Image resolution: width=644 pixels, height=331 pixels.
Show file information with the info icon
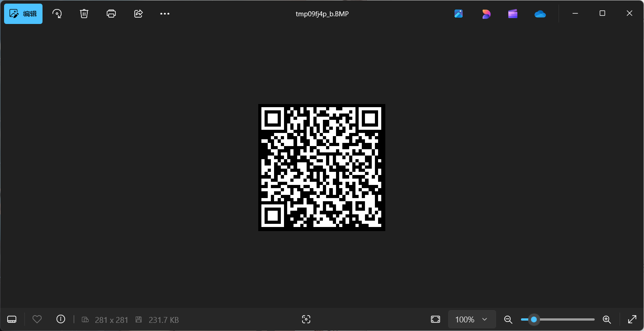[x=61, y=319]
